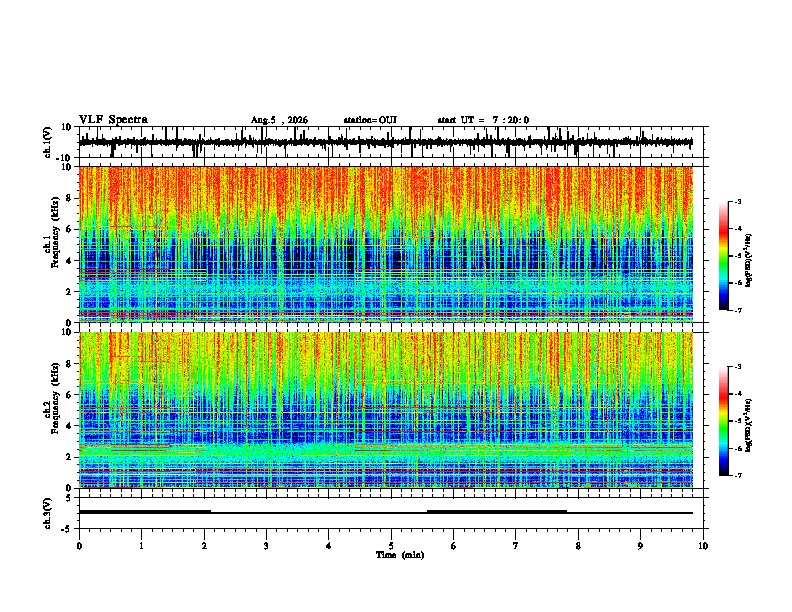Click the ch.2 spectrogram color bar

point(723,421)
